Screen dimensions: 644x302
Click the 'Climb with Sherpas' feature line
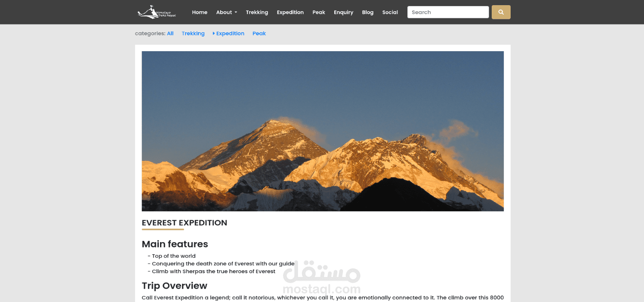click(x=212, y=271)
